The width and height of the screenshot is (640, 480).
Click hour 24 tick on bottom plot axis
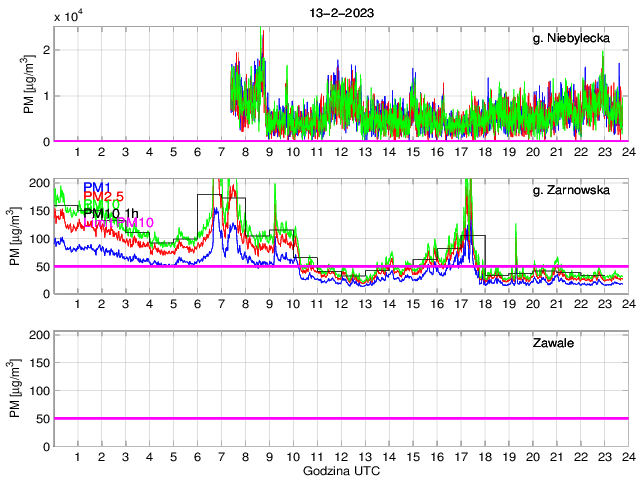pos(627,456)
